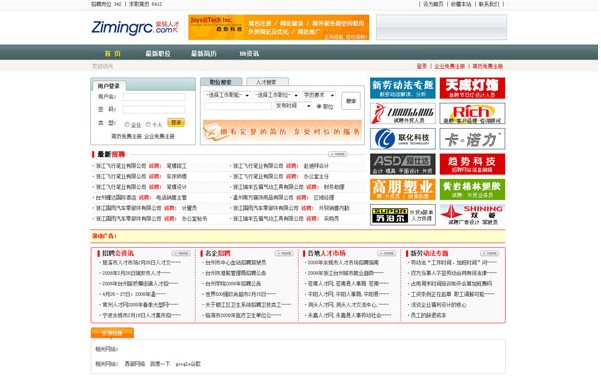Open 最新简历 in navigation bar

[204, 53]
